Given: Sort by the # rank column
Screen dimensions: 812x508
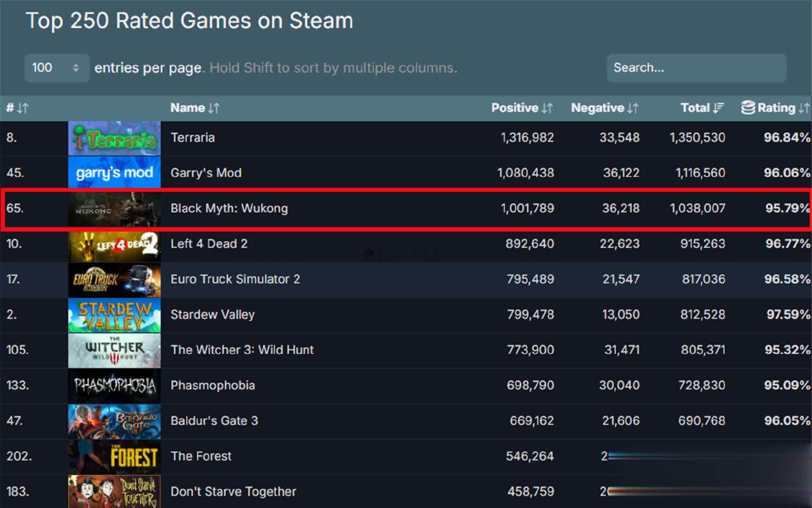Looking at the screenshot, I should [x=17, y=108].
